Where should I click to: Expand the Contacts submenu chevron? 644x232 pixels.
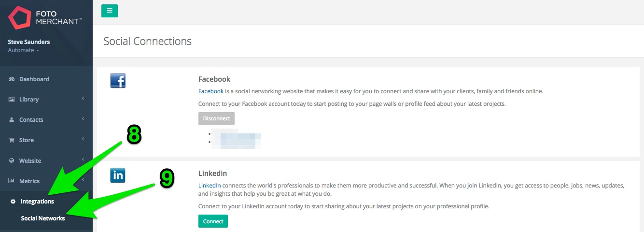tap(83, 119)
